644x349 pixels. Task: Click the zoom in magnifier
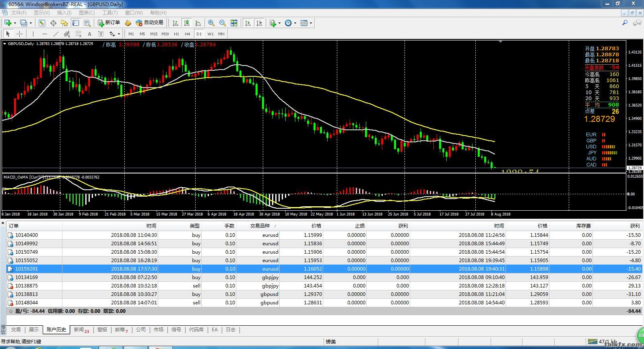(211, 23)
